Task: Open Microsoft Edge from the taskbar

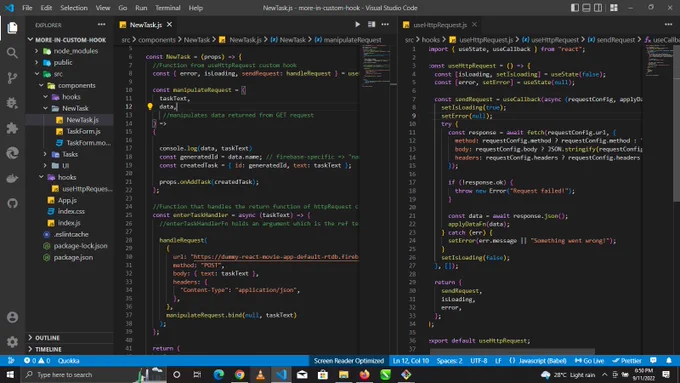Action: coord(219,374)
